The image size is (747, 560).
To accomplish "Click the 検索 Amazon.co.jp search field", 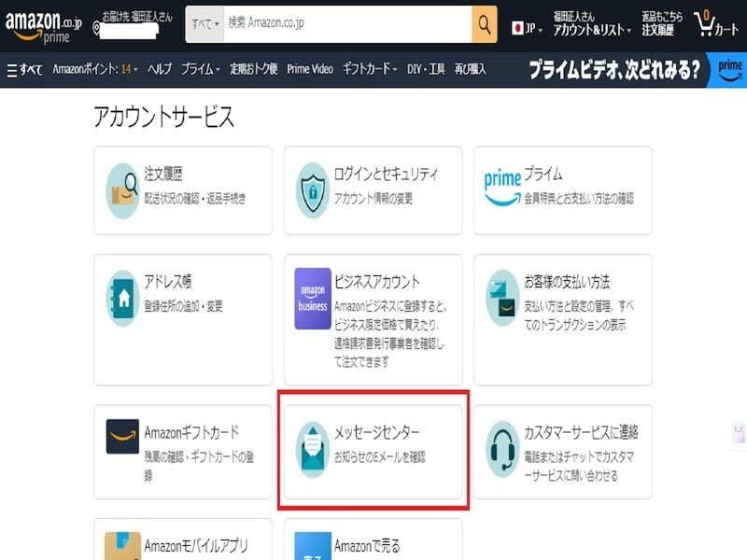I will pos(347,24).
